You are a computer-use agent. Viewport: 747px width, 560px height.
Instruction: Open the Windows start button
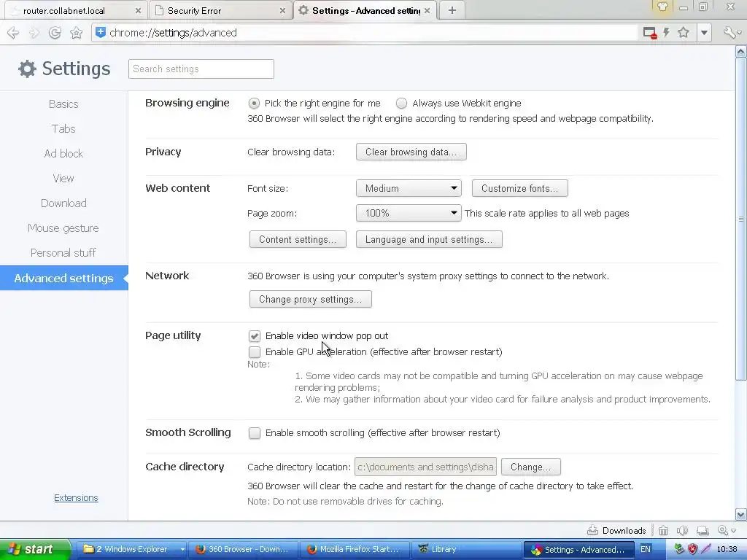(x=34, y=549)
